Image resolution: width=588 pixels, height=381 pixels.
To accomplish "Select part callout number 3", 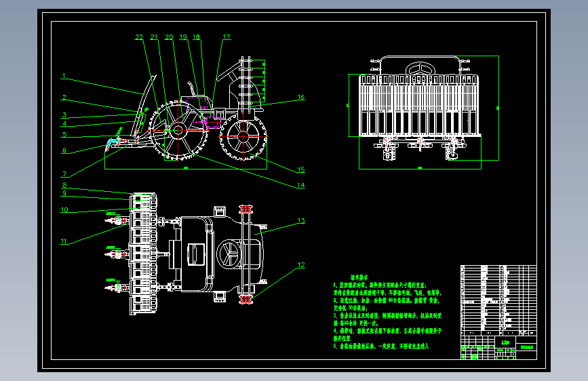I will (64, 115).
